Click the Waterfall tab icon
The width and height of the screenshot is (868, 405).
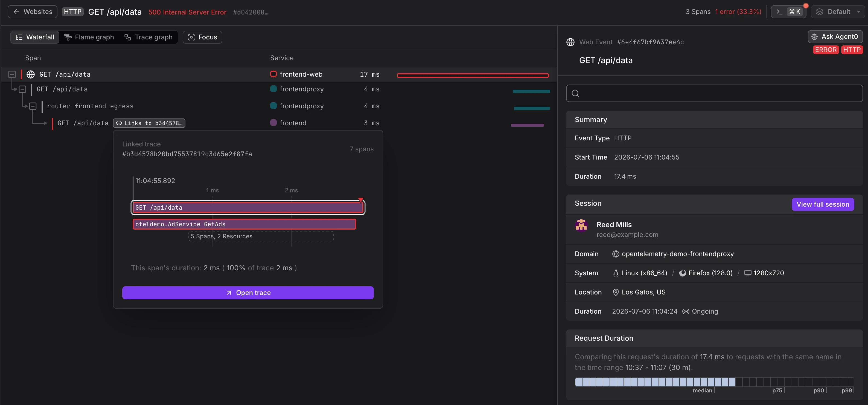tap(19, 37)
